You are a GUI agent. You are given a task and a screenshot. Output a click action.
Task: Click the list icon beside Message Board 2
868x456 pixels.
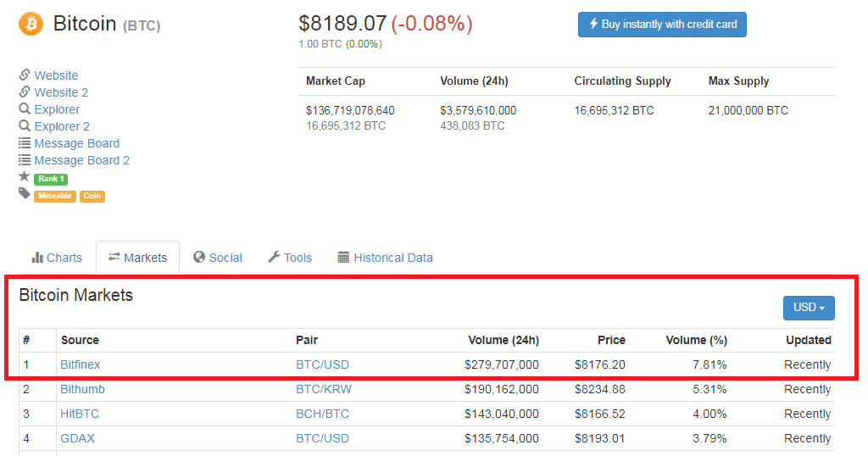tap(25, 160)
